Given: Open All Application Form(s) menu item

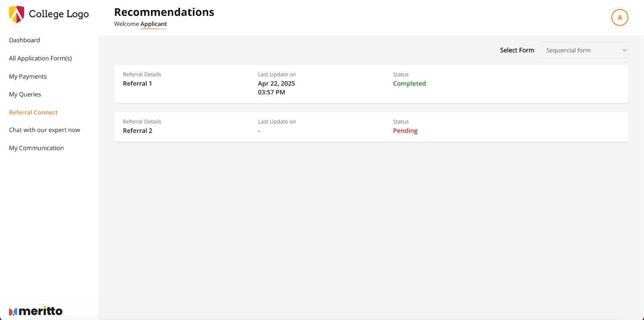Looking at the screenshot, I should click(40, 58).
